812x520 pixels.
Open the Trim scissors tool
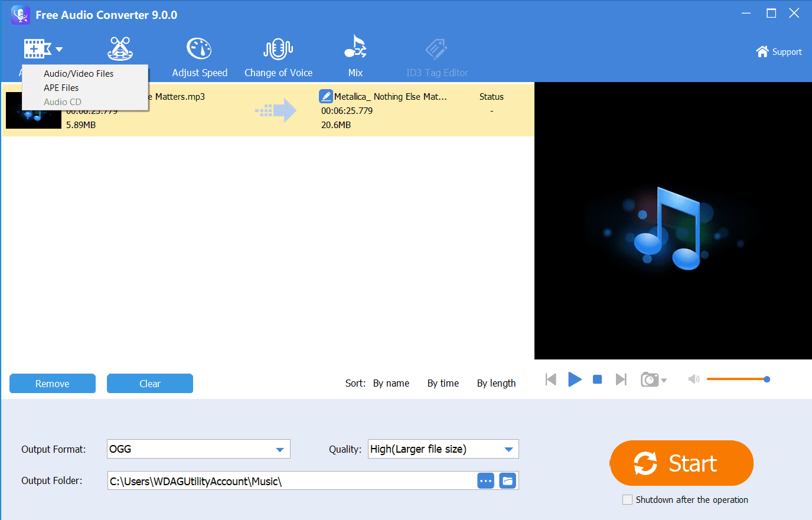pyautogui.click(x=120, y=49)
